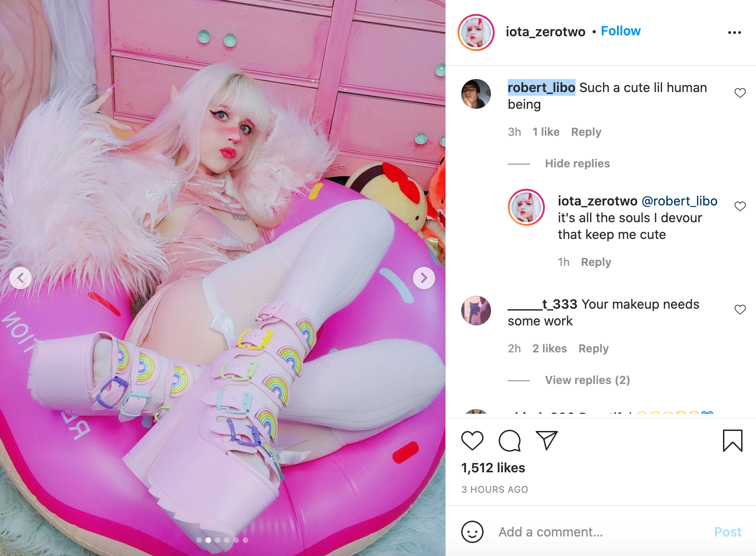This screenshot has width=756, height=556.
Task: Open iota_zerotwo profile picture in header
Action: coord(476,32)
